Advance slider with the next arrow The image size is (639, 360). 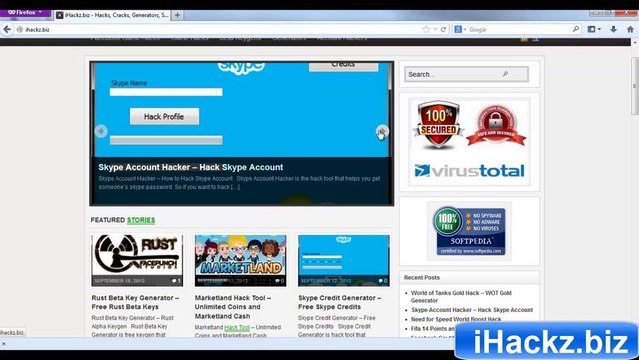(382, 131)
